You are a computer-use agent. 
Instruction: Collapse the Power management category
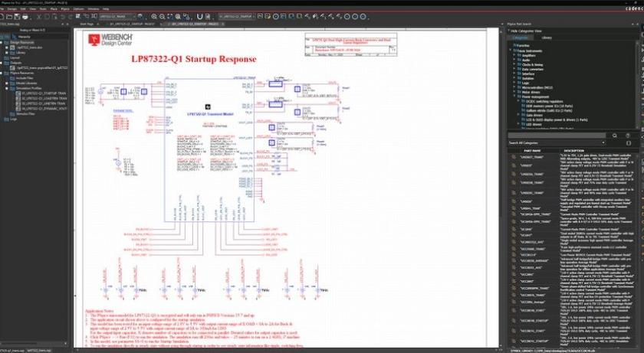pos(514,96)
